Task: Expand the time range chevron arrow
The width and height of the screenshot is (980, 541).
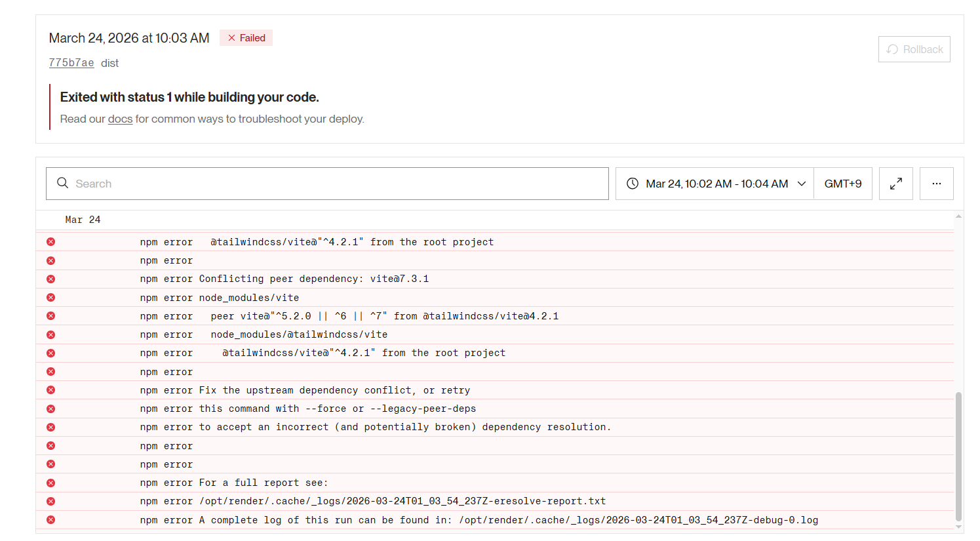Action: 801,184
